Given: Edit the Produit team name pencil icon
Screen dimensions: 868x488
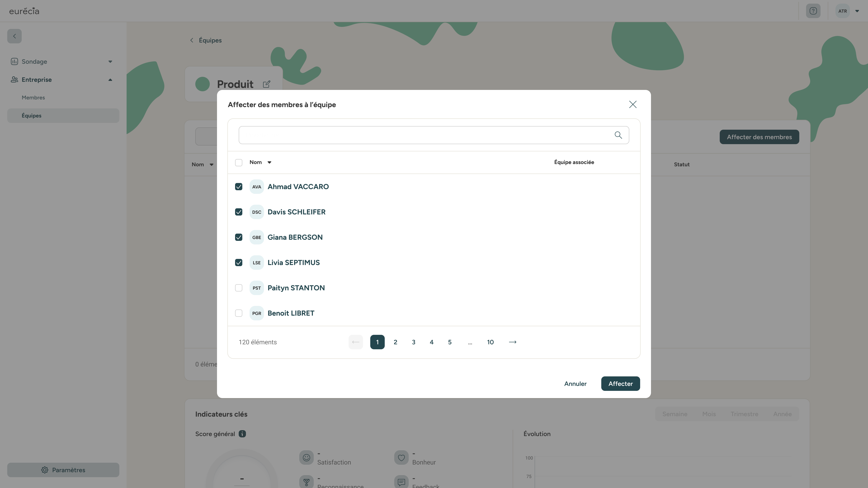Looking at the screenshot, I should tap(266, 84).
